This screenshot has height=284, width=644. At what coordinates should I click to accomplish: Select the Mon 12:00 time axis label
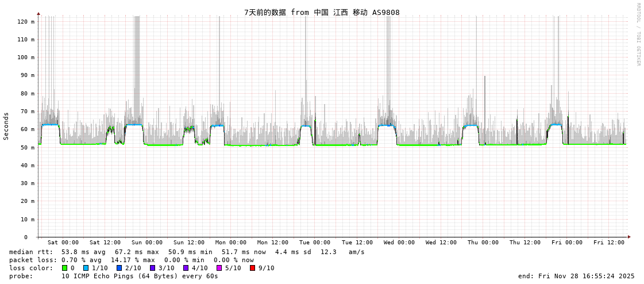[273, 243]
